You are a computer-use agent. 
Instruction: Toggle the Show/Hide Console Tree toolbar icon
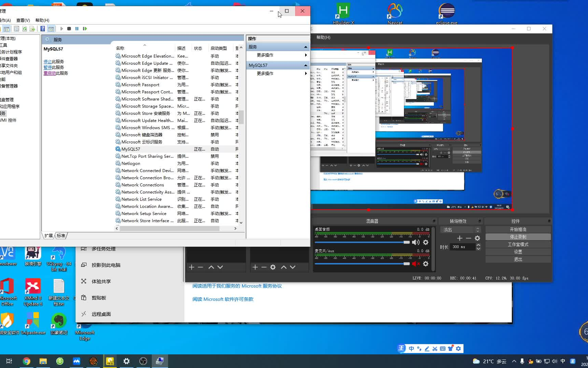click(6, 29)
